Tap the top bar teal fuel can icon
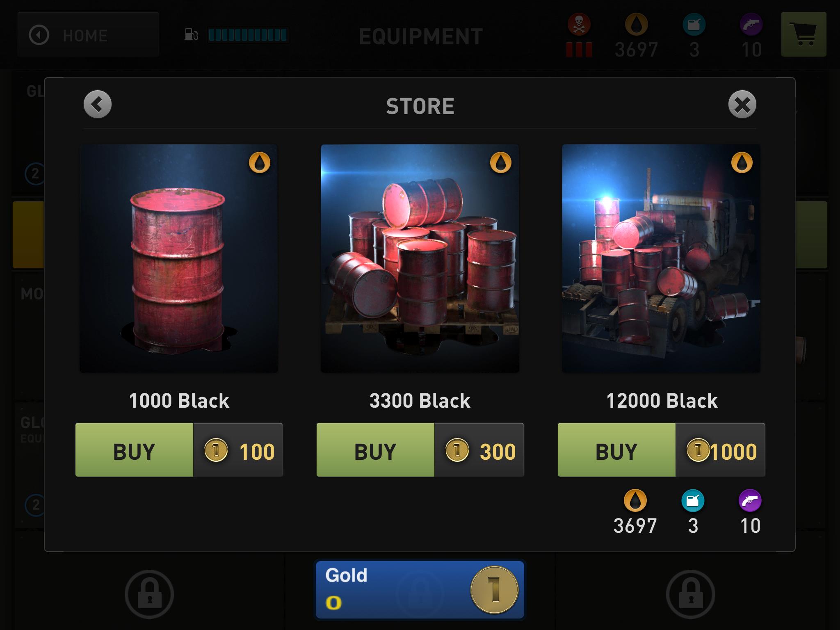This screenshot has height=630, width=840. tap(694, 25)
